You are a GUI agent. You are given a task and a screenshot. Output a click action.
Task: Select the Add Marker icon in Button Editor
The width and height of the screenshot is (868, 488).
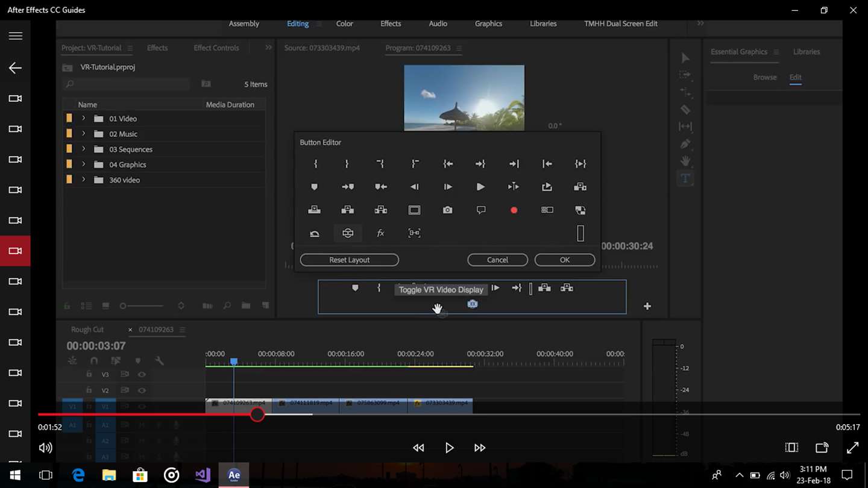pyautogui.click(x=314, y=187)
